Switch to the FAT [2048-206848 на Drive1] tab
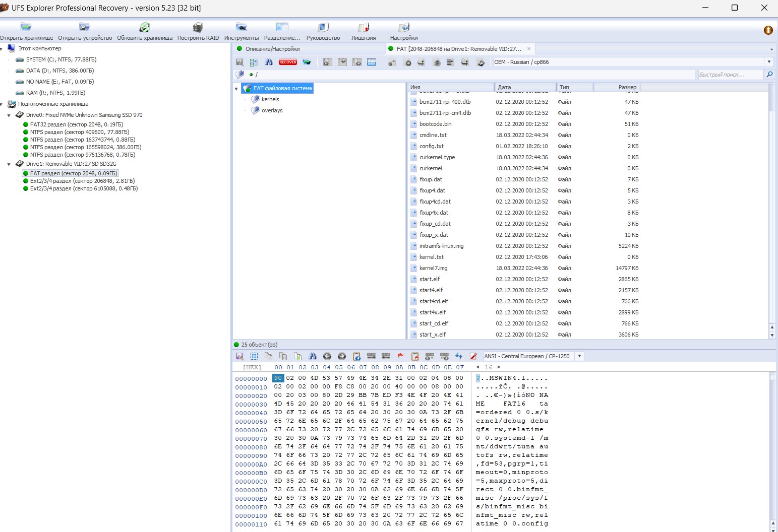This screenshot has height=532, width=778. pos(459,49)
